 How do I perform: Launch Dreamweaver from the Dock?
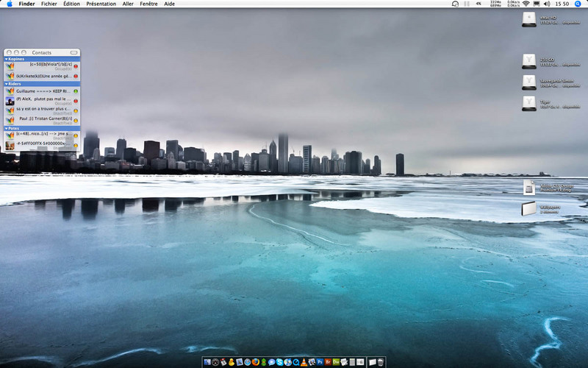click(336, 362)
